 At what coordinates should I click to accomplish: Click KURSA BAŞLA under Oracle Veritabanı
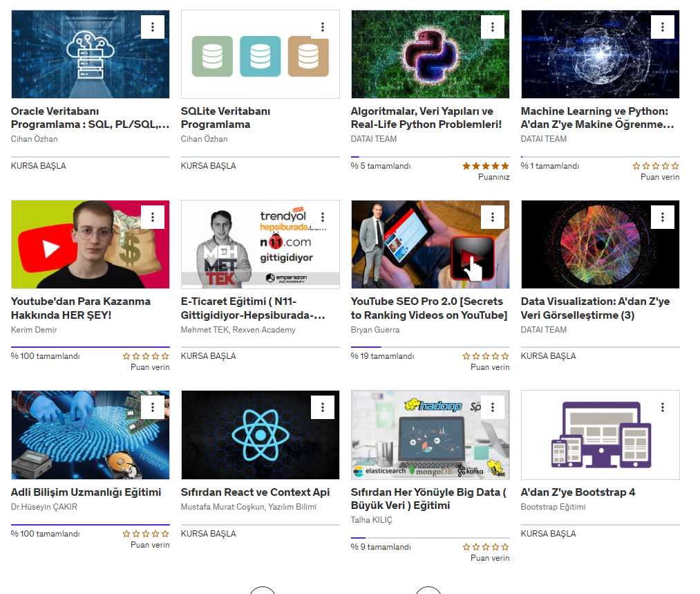pos(39,166)
